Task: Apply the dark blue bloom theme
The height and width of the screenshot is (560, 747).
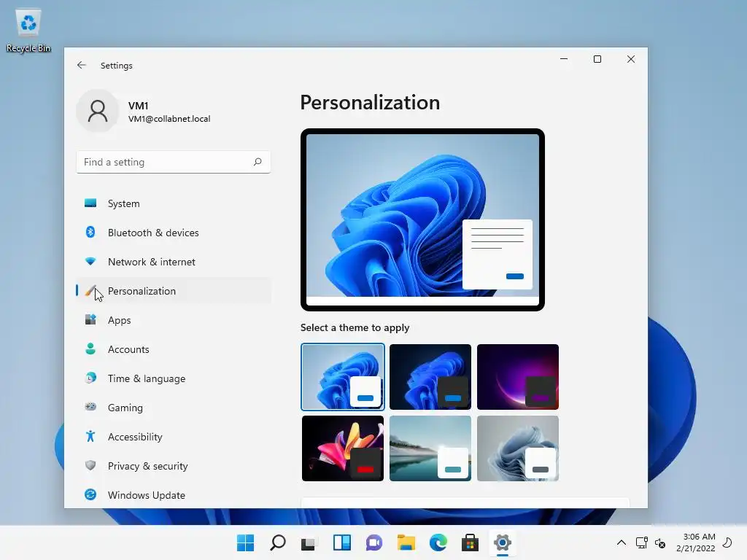Action: tap(430, 377)
